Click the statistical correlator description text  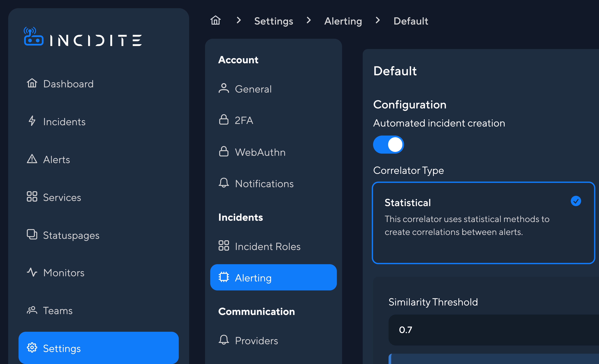pos(467,226)
